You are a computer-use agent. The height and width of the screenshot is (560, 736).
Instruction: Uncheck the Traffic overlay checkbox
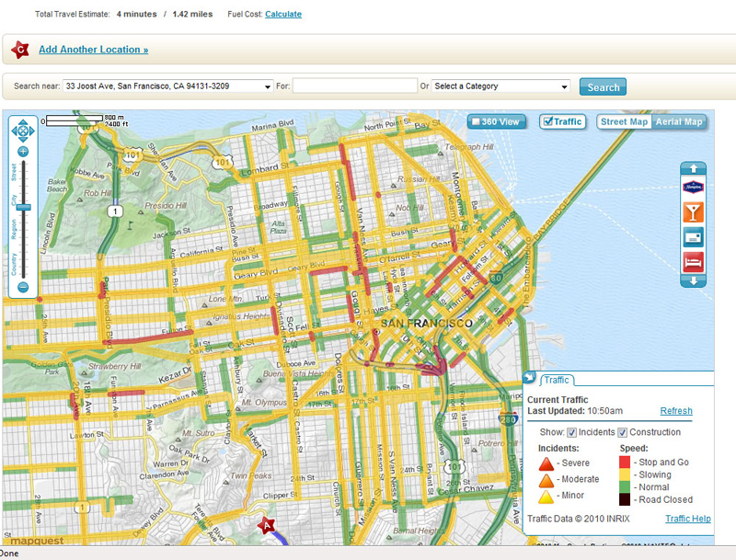547,121
